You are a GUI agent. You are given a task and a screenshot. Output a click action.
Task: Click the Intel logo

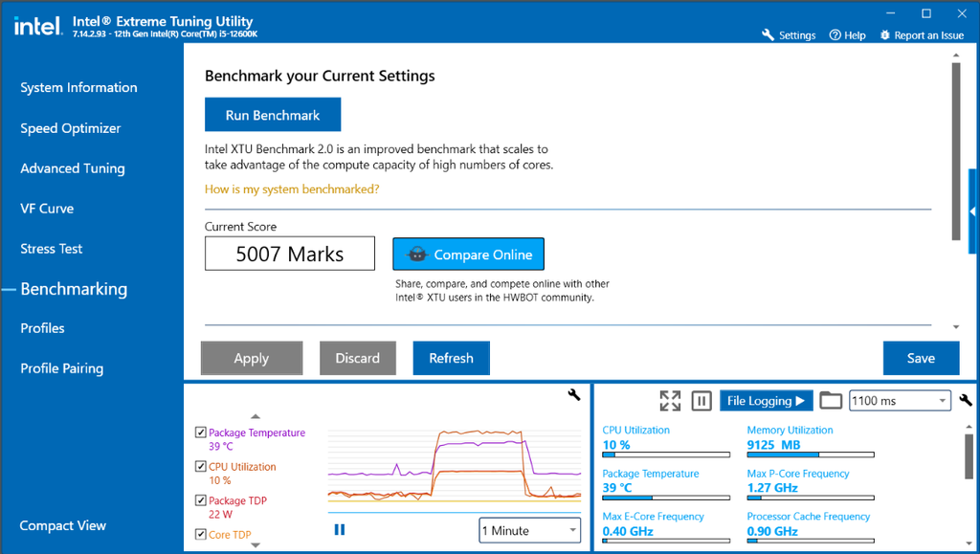tap(37, 26)
